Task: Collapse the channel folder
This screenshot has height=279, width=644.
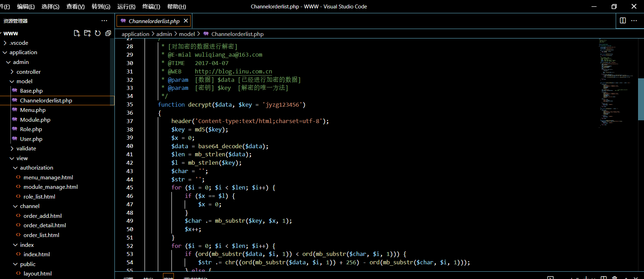Action: click(30, 206)
